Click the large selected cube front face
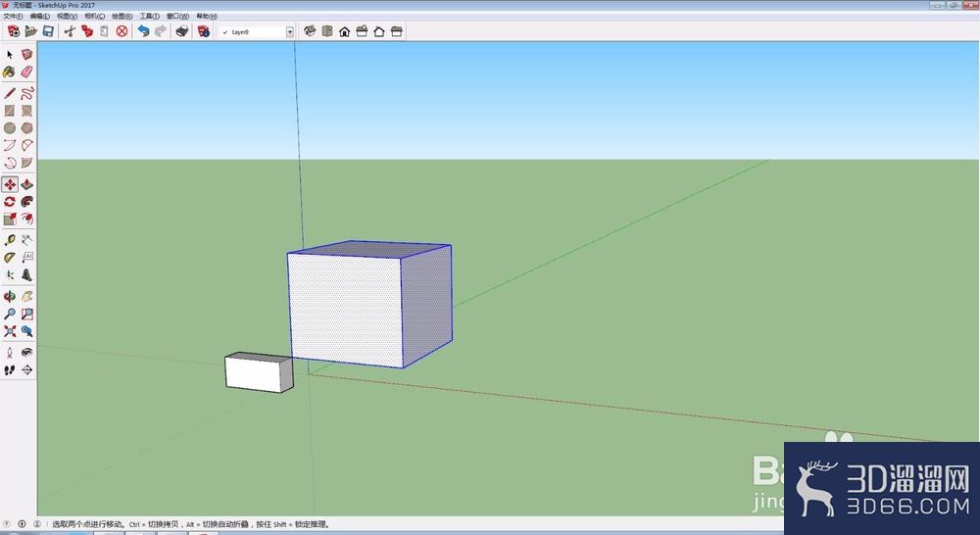The height and width of the screenshot is (535, 980). (345, 310)
